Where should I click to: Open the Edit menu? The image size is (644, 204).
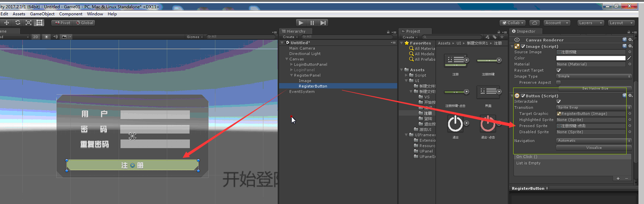[4, 14]
